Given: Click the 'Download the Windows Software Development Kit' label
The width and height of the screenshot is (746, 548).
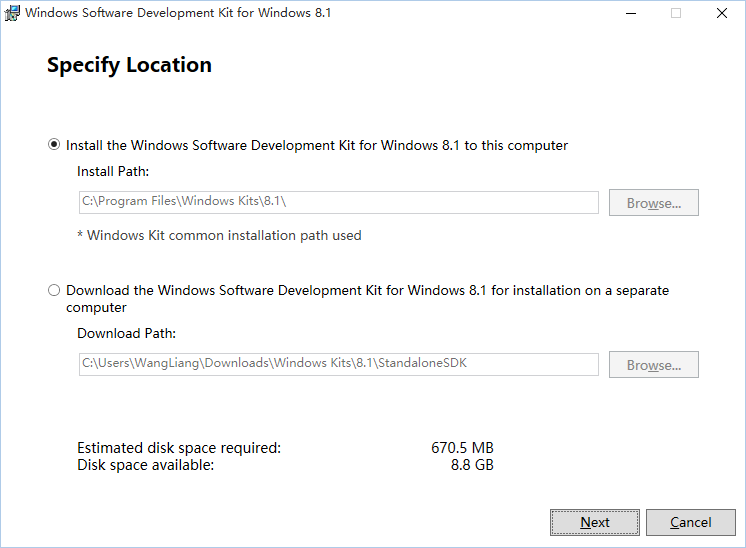Looking at the screenshot, I should point(367,299).
